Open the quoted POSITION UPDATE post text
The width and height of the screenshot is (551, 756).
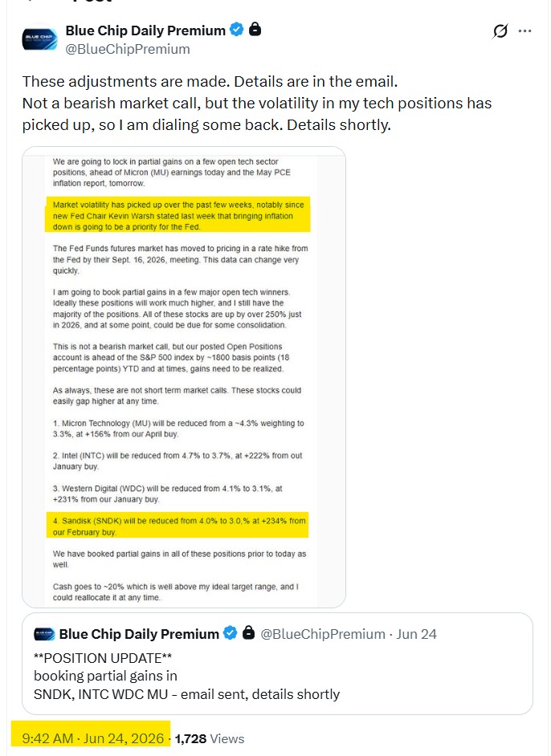click(x=186, y=676)
